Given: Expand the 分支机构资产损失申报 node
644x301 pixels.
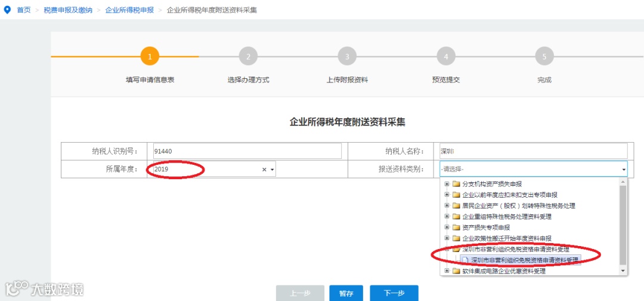Looking at the screenshot, I should click(x=447, y=184).
